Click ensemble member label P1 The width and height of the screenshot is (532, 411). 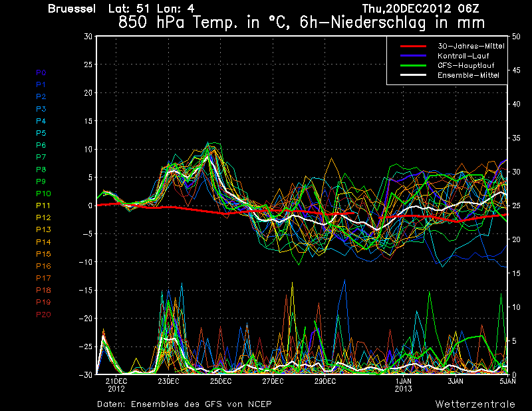[41, 84]
